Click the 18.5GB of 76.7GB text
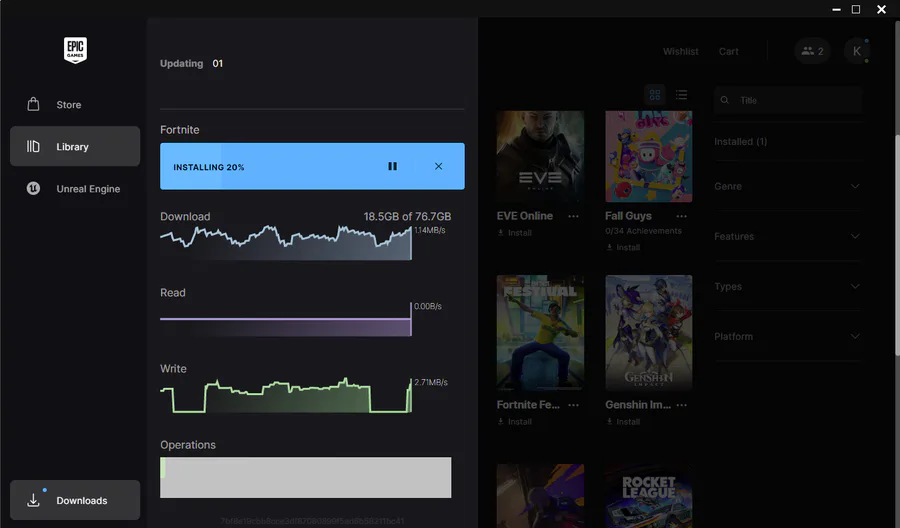900x528 pixels. point(407,216)
